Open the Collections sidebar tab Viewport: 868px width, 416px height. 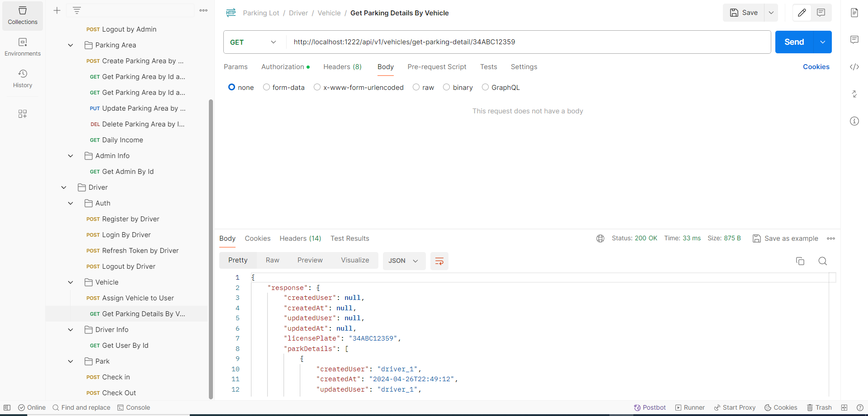pyautogui.click(x=23, y=16)
